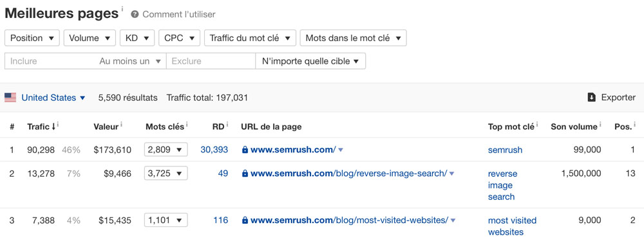
Task: Open Comment l'utiliser help link
Action: click(178, 14)
